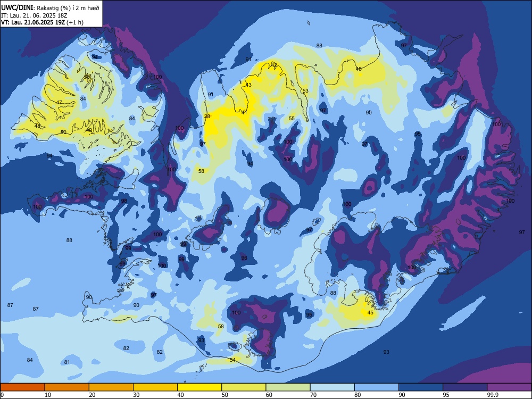Click the '53' humidity value on the map
The height and width of the screenshot is (399, 532).
[306, 90]
